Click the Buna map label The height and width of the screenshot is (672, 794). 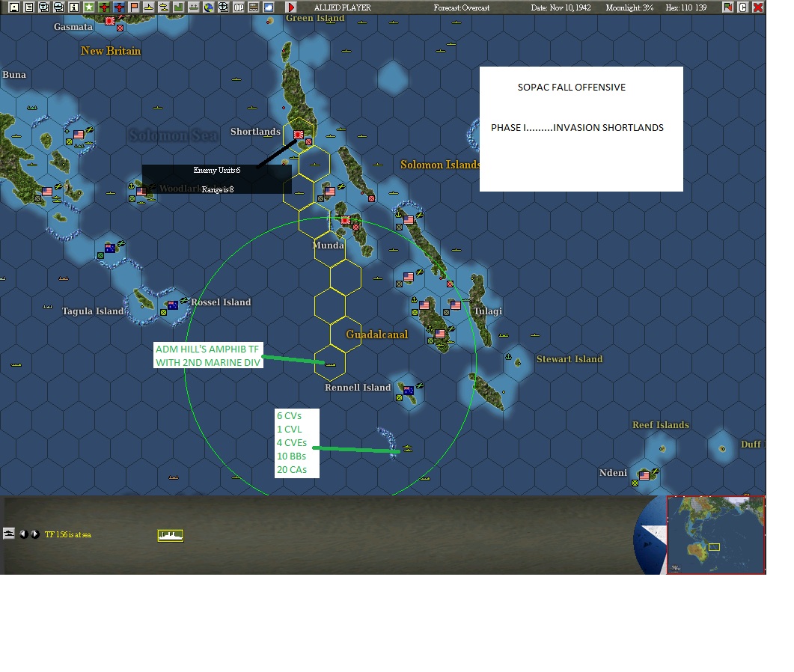14,74
